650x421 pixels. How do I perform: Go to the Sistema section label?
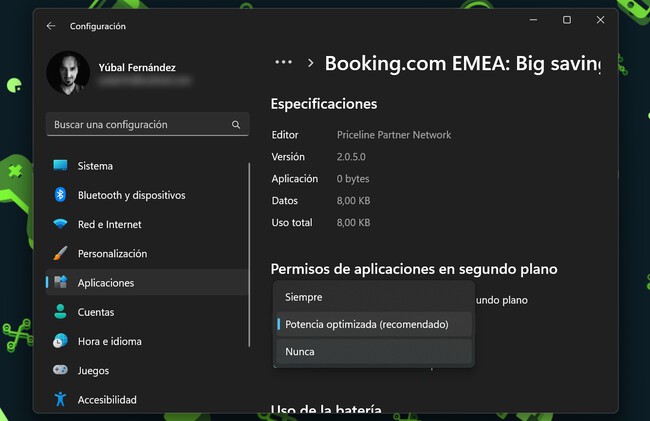(95, 166)
